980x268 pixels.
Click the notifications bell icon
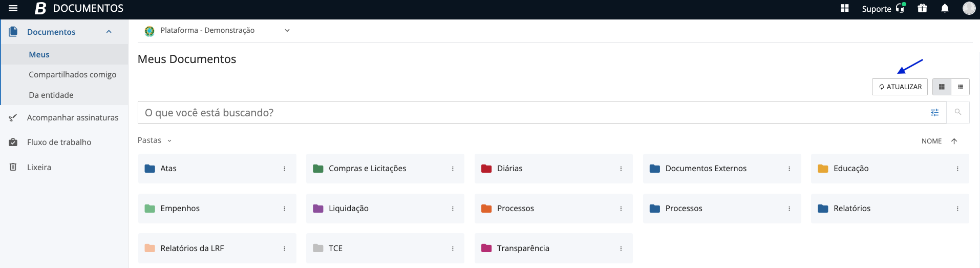point(945,8)
